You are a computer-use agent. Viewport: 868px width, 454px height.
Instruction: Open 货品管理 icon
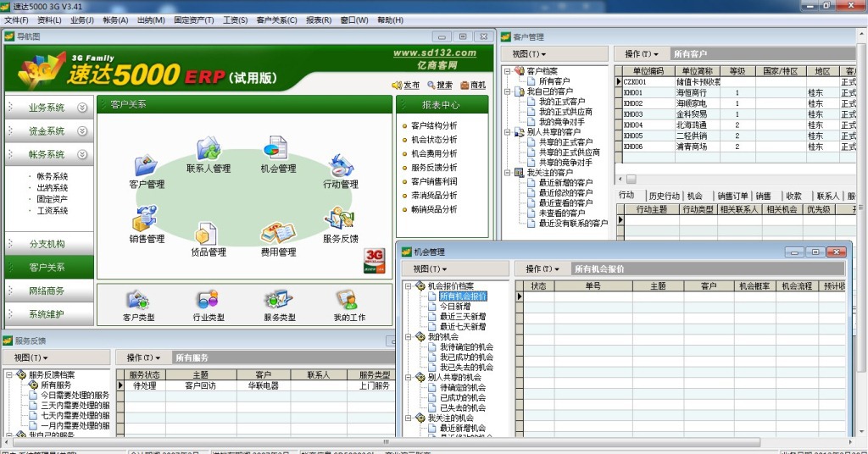(207, 234)
